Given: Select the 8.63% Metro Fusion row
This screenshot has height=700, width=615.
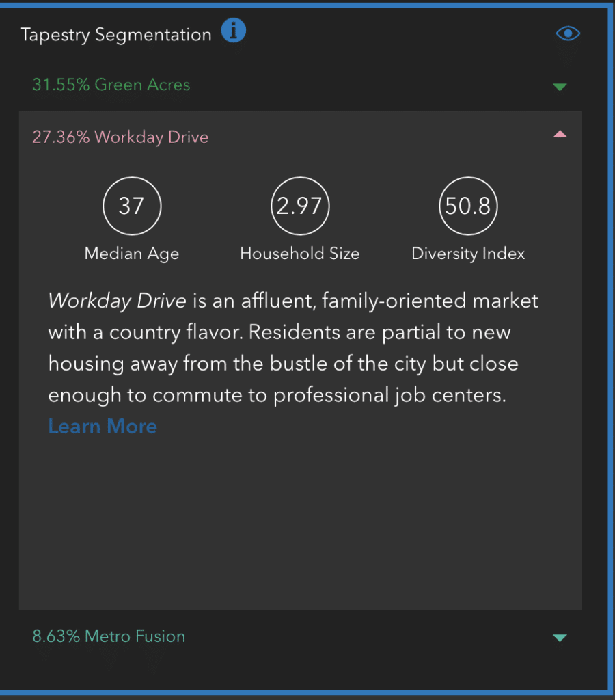Looking at the screenshot, I should point(300,636).
